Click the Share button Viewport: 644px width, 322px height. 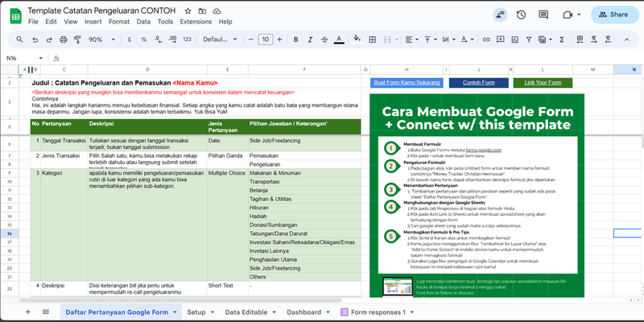click(614, 14)
